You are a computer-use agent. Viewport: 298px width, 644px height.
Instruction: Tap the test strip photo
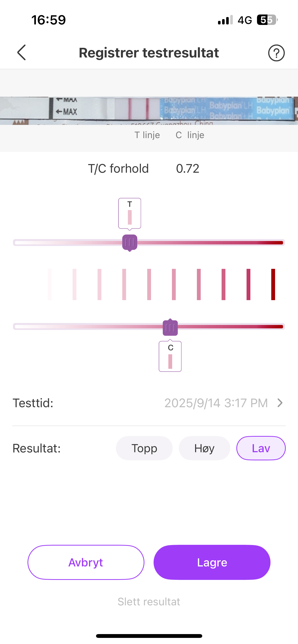[x=149, y=111]
